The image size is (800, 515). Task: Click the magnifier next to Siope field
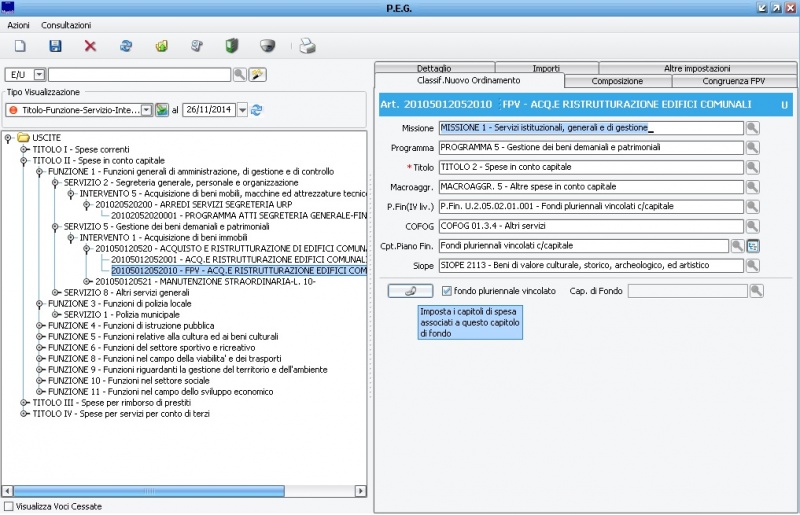(754, 265)
